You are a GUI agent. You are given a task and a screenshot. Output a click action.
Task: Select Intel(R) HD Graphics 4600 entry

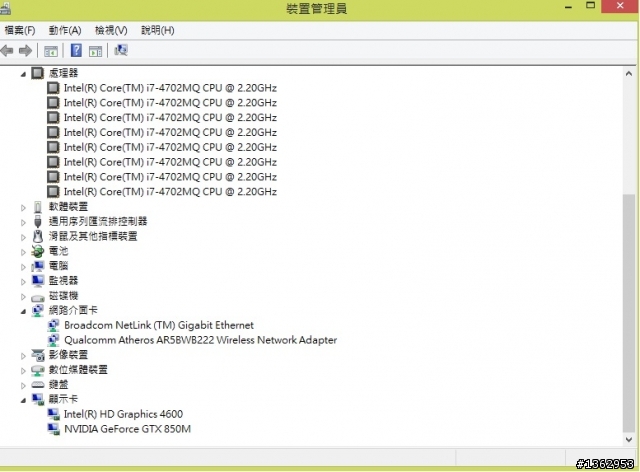[x=123, y=414]
